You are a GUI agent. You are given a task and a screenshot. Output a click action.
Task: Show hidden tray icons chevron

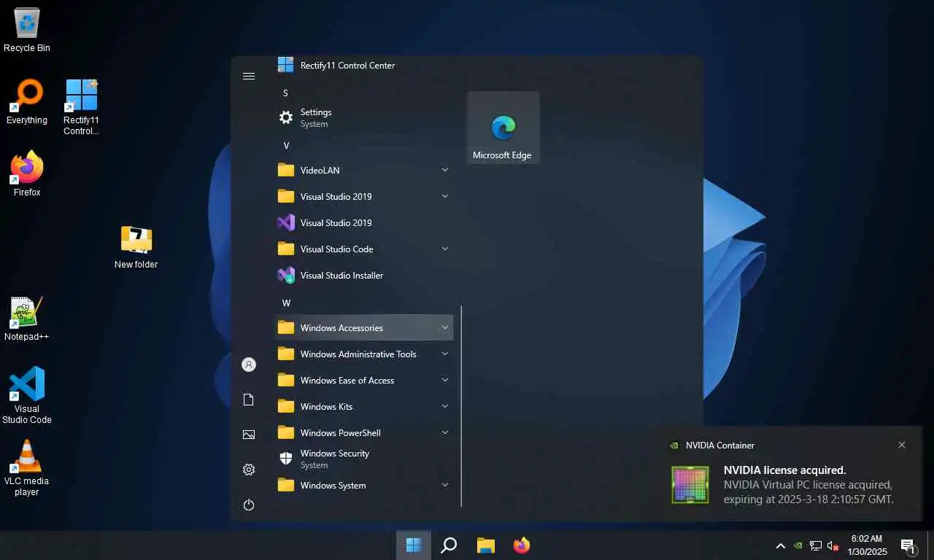780,545
